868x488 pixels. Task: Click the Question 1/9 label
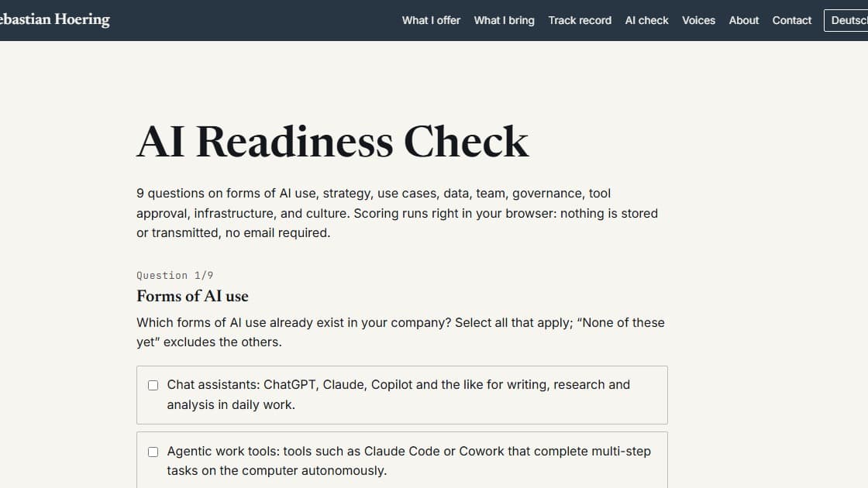tap(175, 275)
